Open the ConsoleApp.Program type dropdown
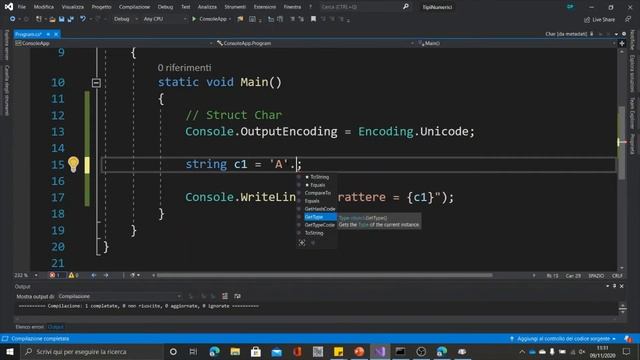Image resolution: width=640 pixels, height=360 pixels. (x=315, y=43)
